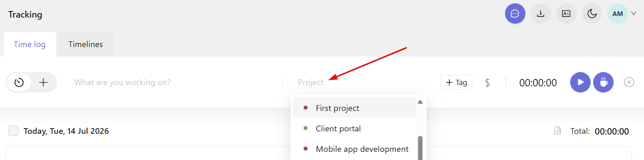Select manual entry plus icon
644x160 pixels.
[43, 82]
